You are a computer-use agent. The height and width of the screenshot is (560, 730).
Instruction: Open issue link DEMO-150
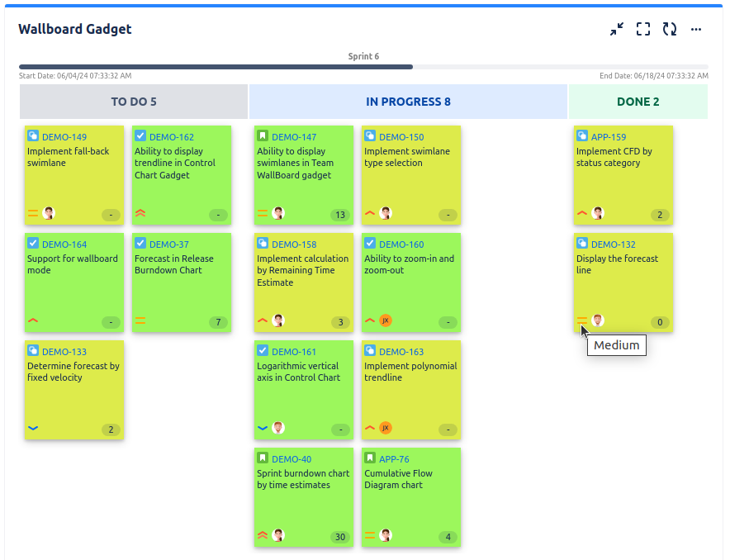(x=401, y=137)
